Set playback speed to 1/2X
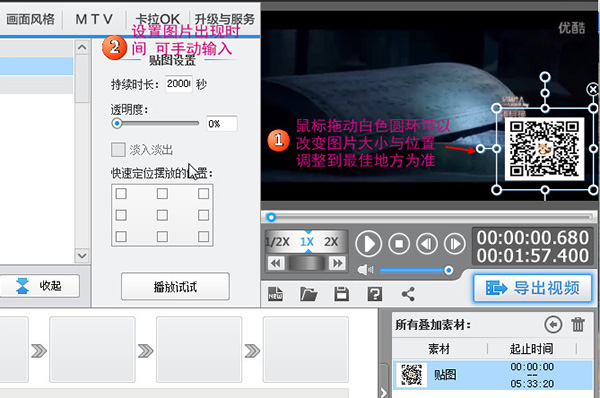Screen dimensions: 600x398 pyautogui.click(x=278, y=242)
